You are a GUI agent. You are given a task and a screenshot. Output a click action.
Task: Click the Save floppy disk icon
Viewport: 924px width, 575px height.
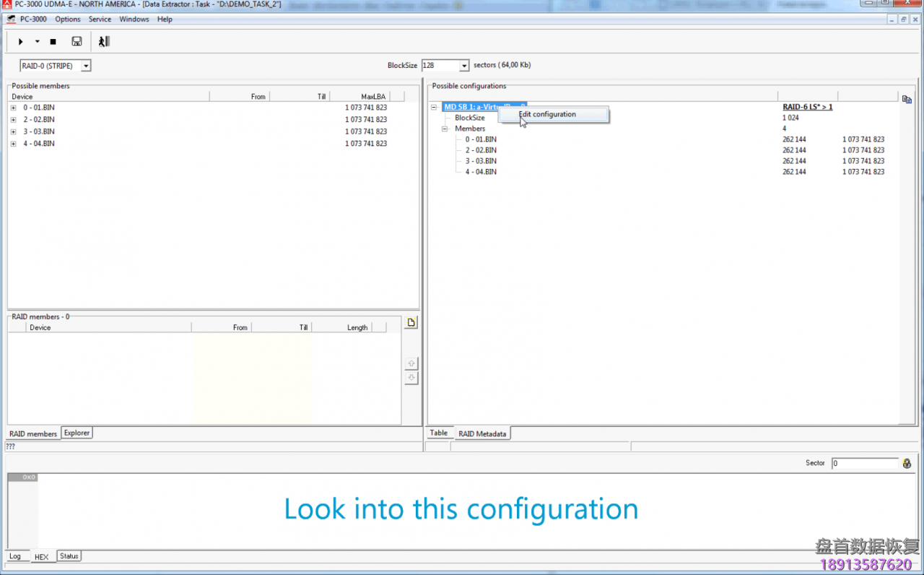pos(77,42)
